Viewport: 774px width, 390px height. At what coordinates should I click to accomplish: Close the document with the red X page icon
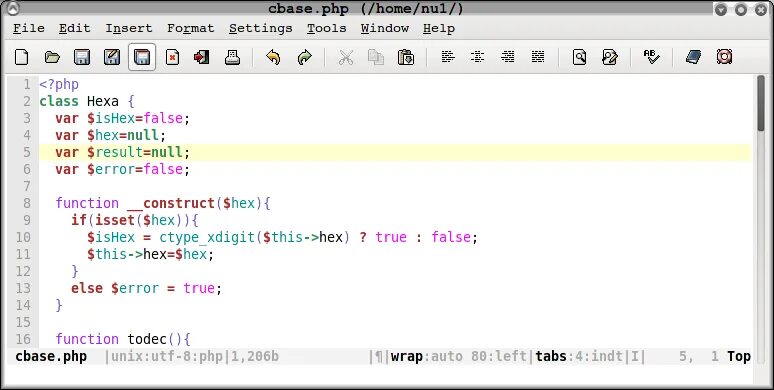coord(172,57)
